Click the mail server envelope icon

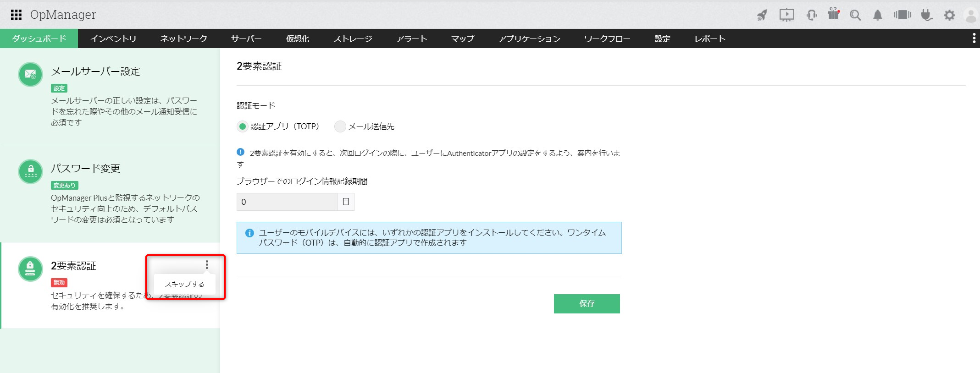pos(30,74)
